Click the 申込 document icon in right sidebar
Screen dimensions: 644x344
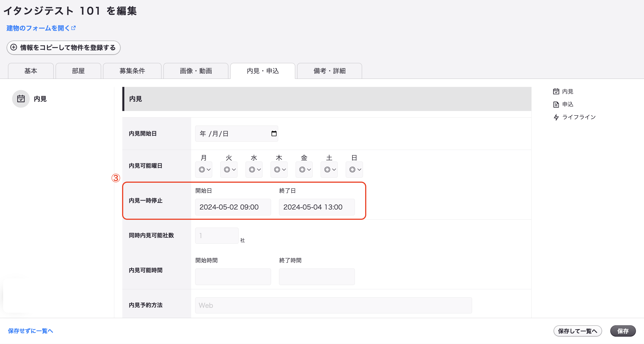coord(556,104)
